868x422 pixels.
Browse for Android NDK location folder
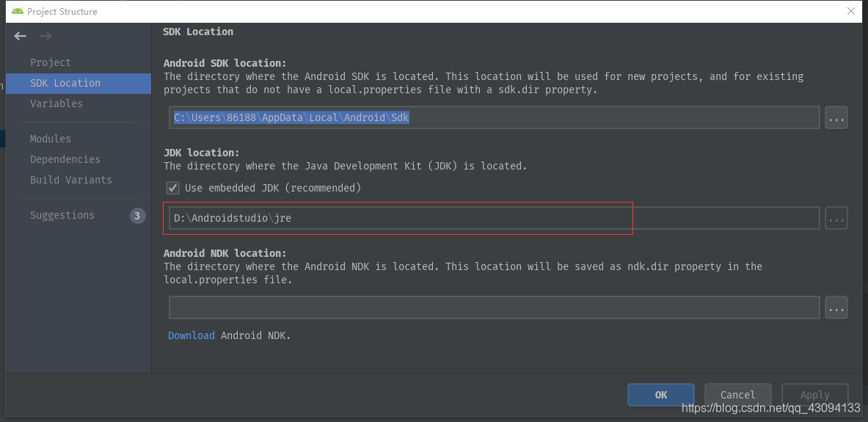pyautogui.click(x=836, y=308)
